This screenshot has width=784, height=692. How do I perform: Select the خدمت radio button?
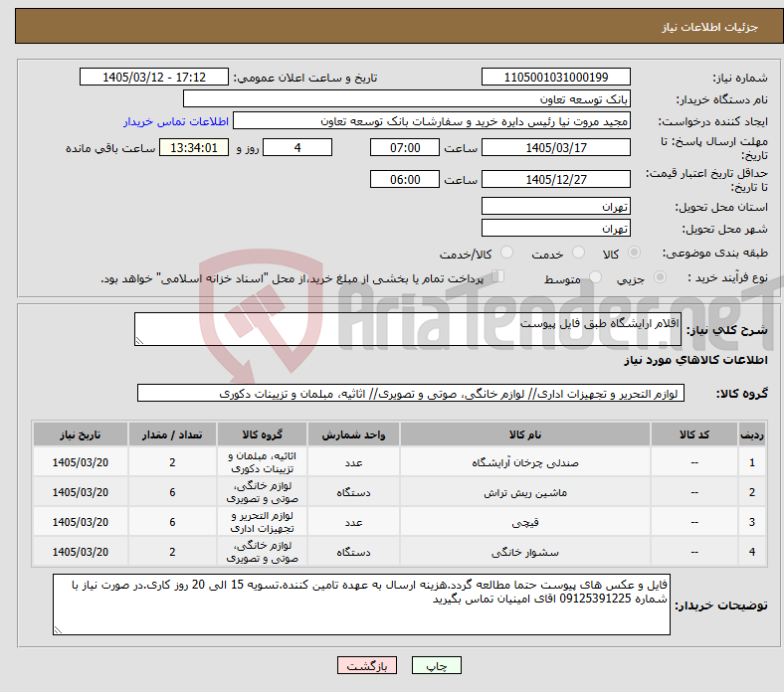[578, 253]
